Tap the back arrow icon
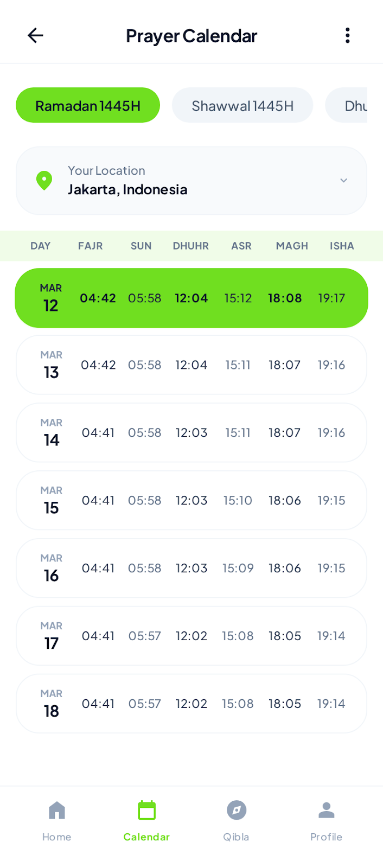The width and height of the screenshot is (383, 868). pyautogui.click(x=35, y=36)
